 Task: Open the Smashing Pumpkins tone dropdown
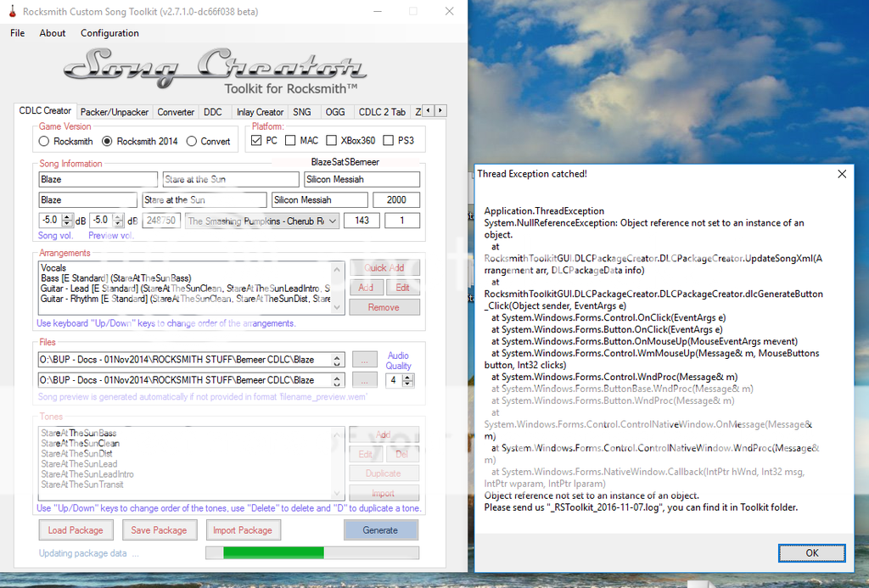[x=331, y=221]
